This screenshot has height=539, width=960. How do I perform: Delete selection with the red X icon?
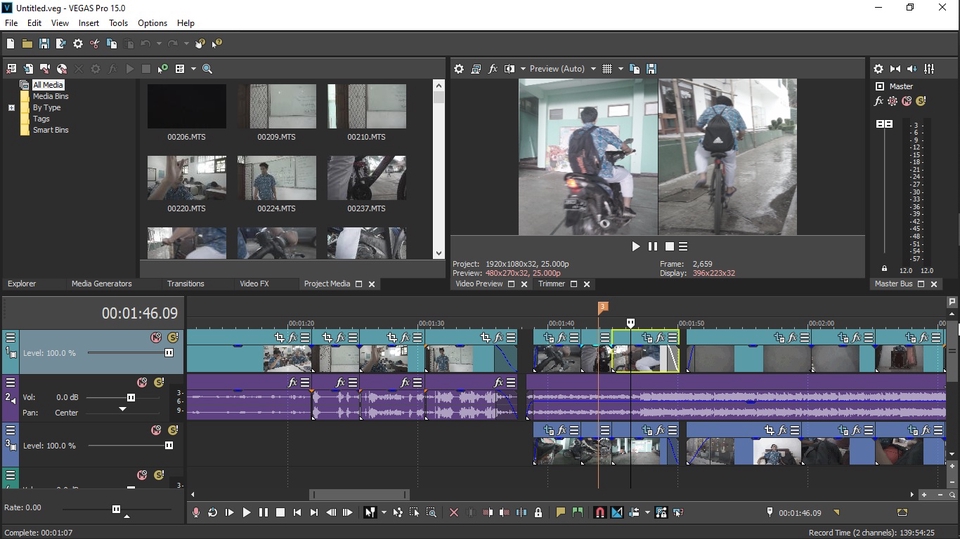pyautogui.click(x=454, y=513)
